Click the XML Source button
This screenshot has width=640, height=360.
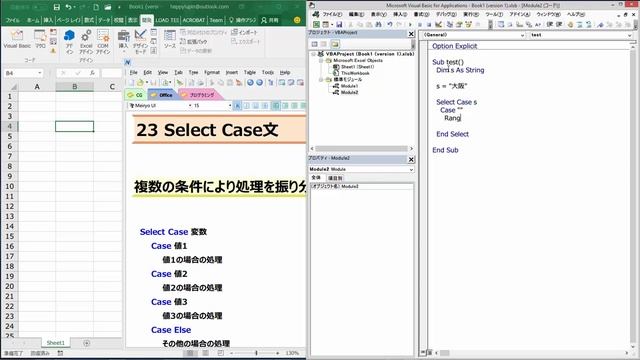pyautogui.click(x=170, y=40)
